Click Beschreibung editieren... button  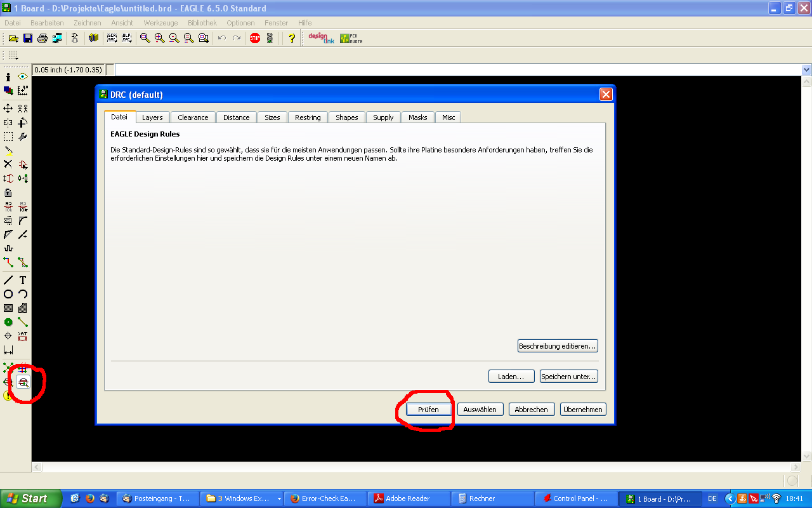pos(558,346)
